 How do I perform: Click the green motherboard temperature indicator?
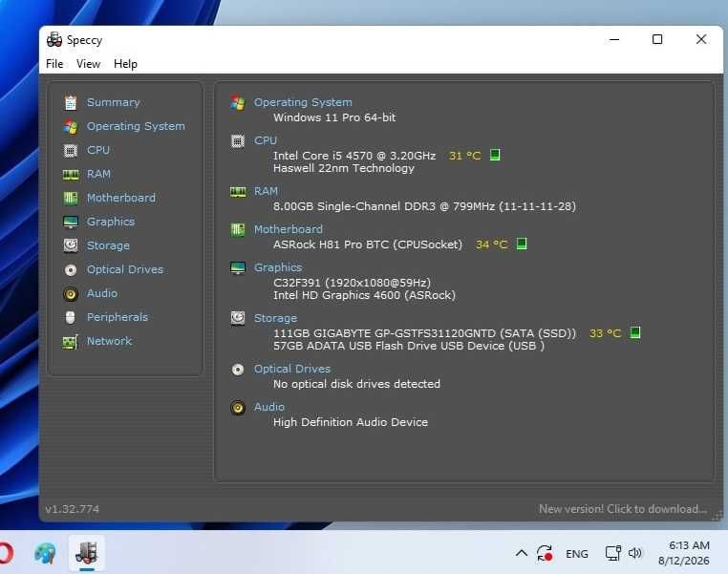522,244
